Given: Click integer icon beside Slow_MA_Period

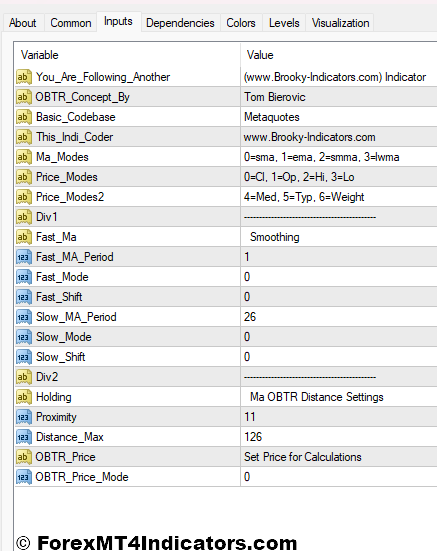Looking at the screenshot, I should point(24,317).
